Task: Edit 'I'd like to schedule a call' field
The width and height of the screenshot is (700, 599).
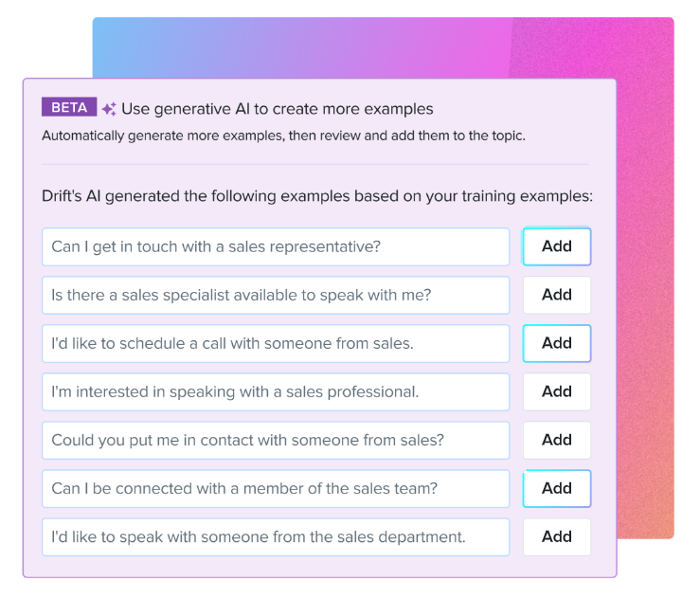Action: (276, 343)
